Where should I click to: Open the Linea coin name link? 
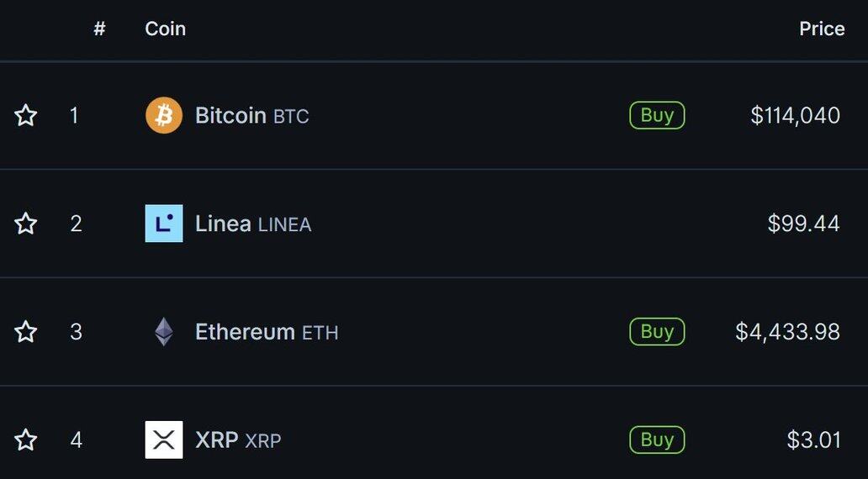point(253,224)
